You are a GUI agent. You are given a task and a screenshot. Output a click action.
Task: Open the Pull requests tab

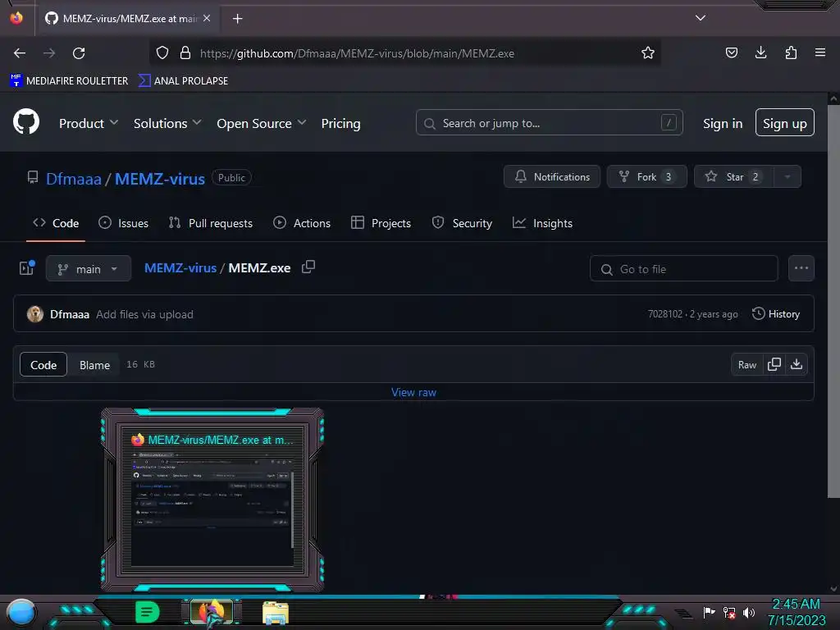pyautogui.click(x=211, y=223)
